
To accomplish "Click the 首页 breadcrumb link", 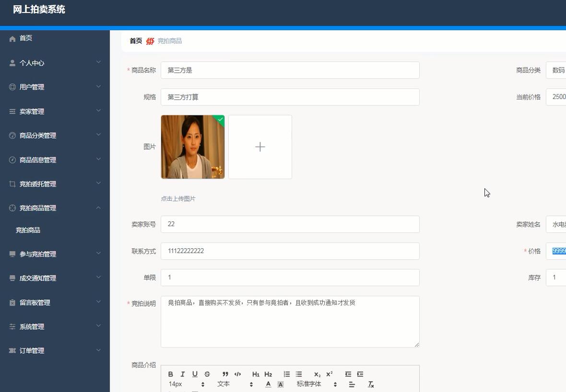I will [x=136, y=41].
